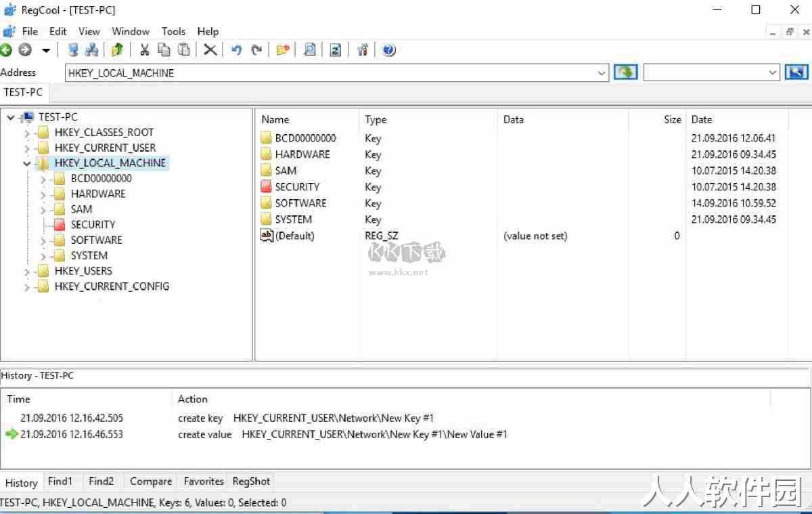
Task: Click into the empty search input field
Action: pos(705,72)
